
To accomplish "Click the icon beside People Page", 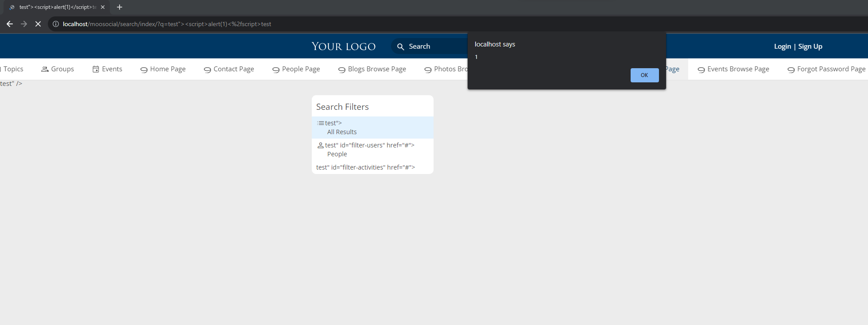I will [276, 70].
